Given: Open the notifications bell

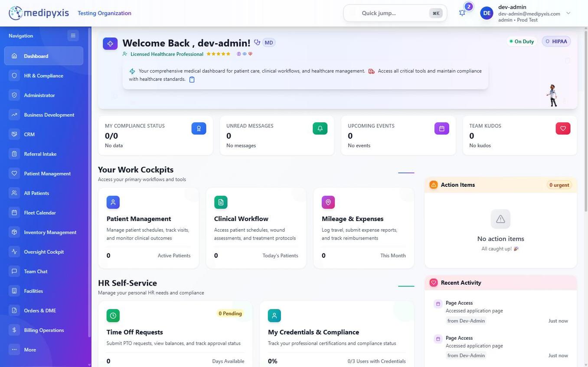Looking at the screenshot, I should [462, 13].
